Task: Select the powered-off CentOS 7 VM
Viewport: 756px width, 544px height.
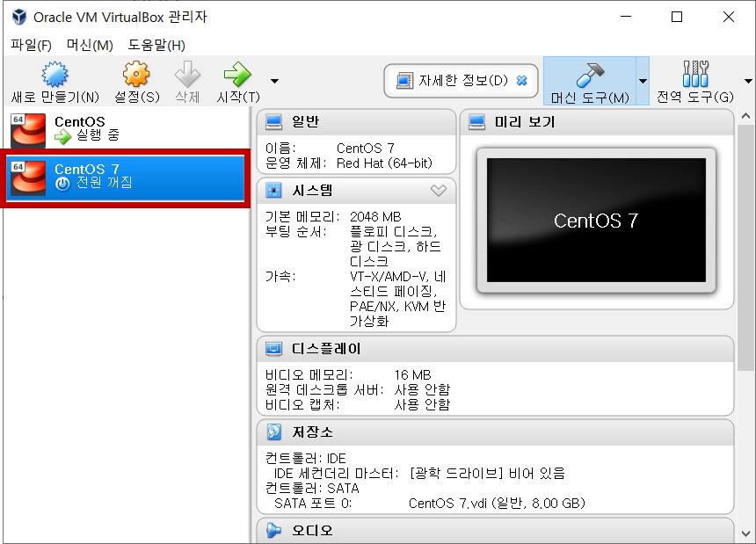Action: tap(127, 178)
